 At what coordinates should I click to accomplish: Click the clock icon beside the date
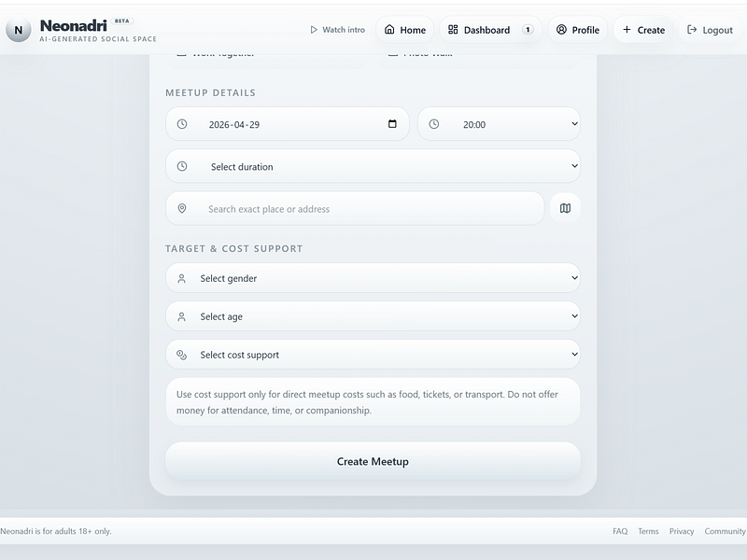(x=182, y=124)
